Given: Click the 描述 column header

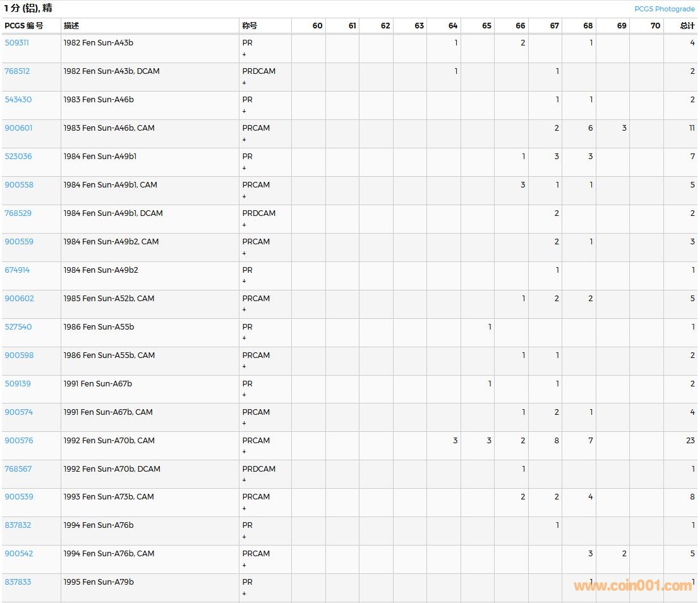Looking at the screenshot, I should point(71,26).
